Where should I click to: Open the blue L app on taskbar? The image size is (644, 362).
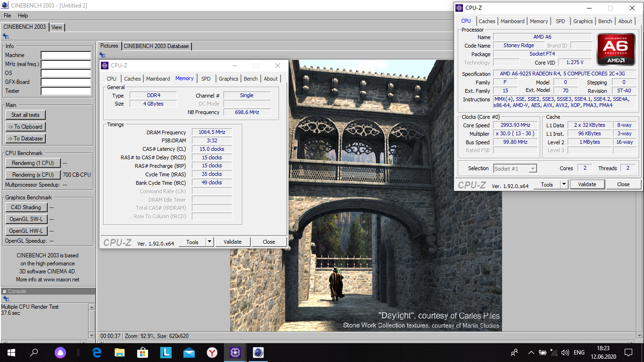tap(166, 353)
